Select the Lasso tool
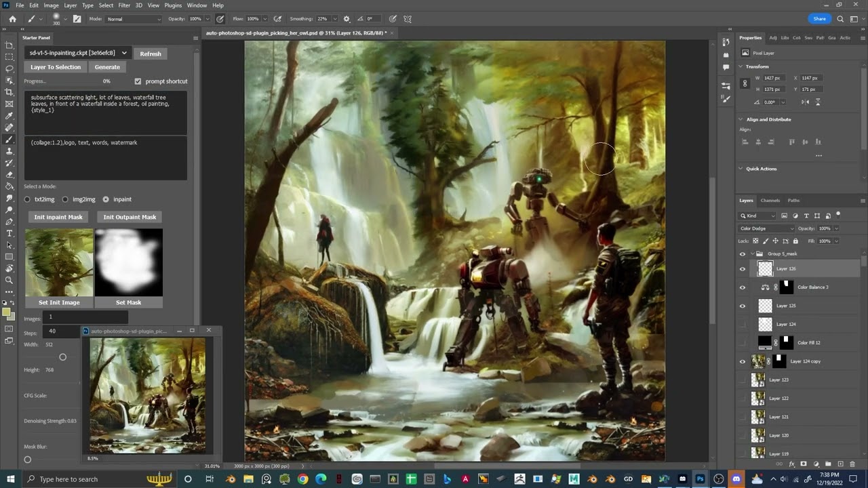The height and width of the screenshot is (488, 868). coord(9,68)
